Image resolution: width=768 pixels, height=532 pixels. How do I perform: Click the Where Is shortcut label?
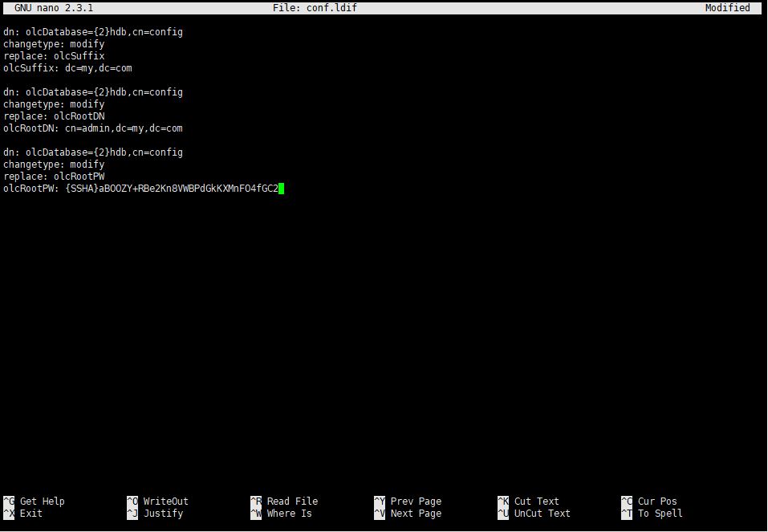click(x=289, y=514)
